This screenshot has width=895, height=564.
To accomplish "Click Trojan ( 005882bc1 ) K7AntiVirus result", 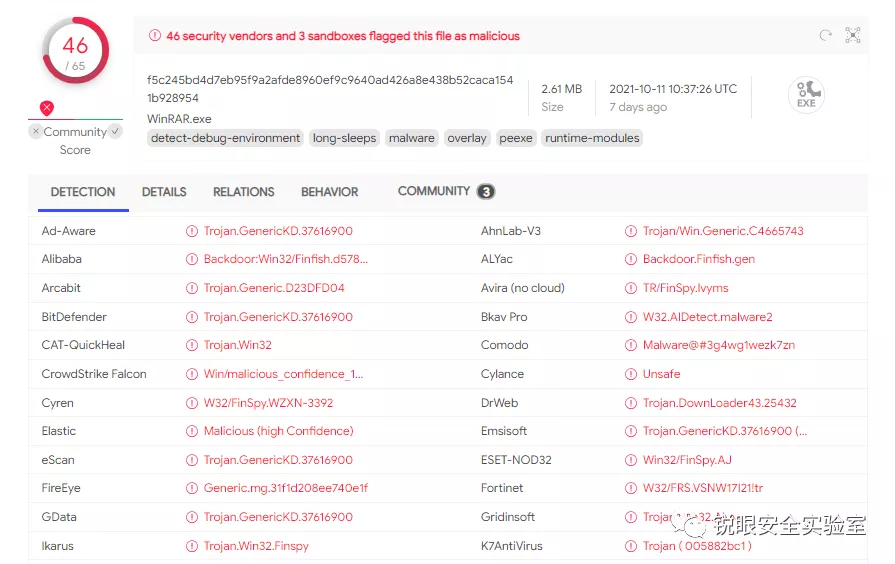I will coord(698,546).
